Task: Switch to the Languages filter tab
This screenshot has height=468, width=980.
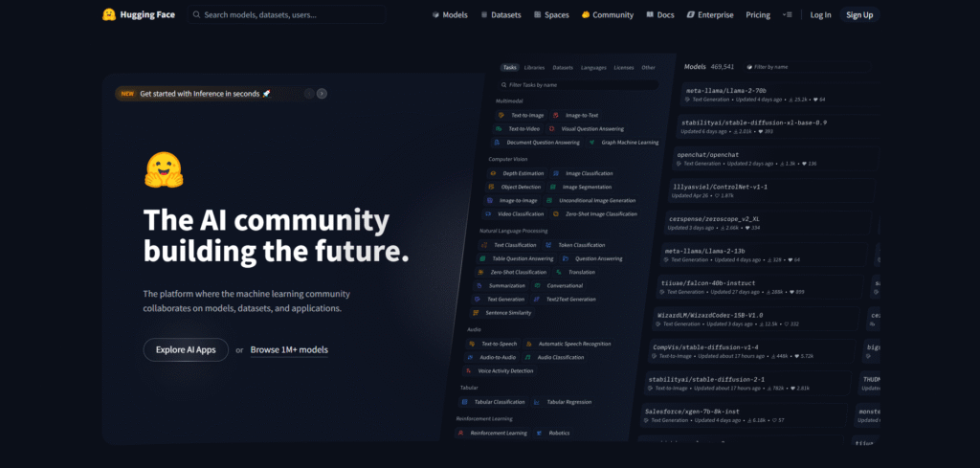Action: click(x=593, y=68)
